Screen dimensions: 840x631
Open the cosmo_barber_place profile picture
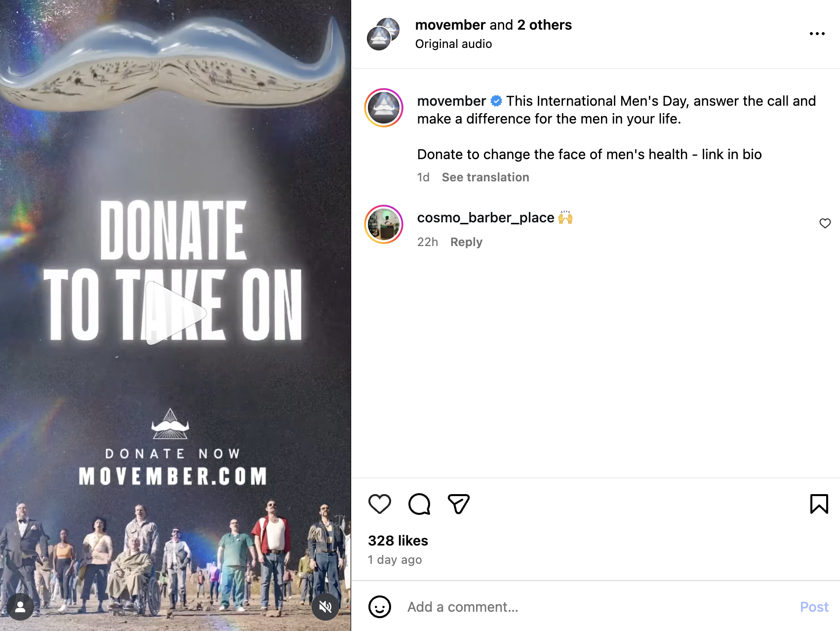[x=384, y=224]
